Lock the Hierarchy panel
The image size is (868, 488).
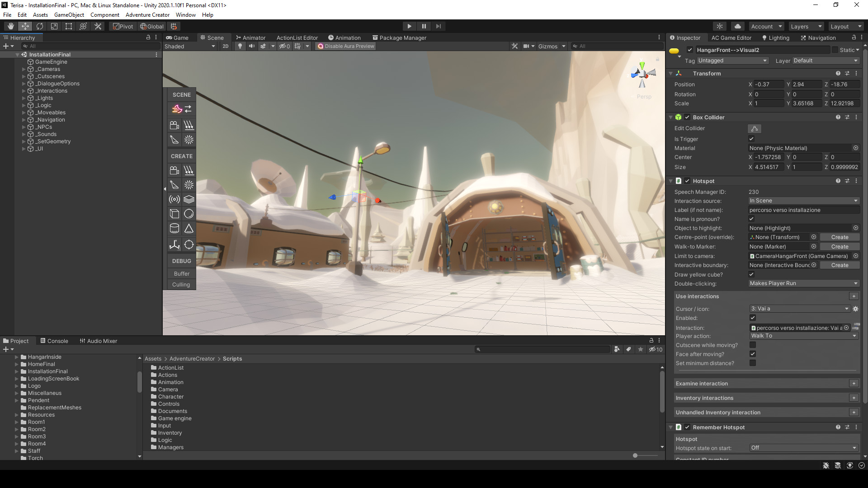[148, 38]
